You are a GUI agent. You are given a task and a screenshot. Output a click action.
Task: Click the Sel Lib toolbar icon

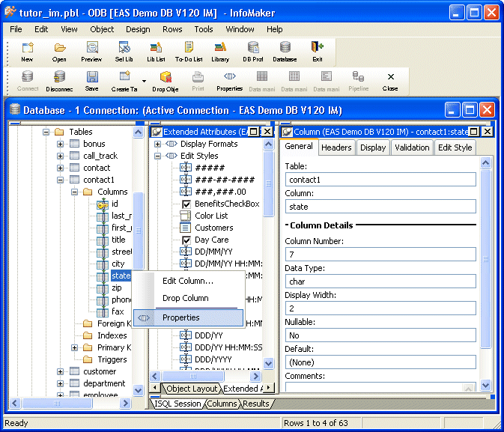click(124, 52)
